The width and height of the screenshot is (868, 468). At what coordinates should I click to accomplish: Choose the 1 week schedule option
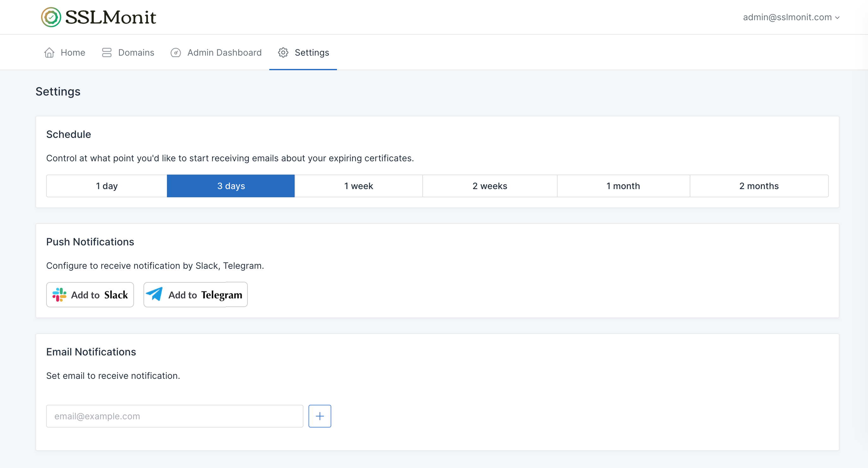pos(358,186)
